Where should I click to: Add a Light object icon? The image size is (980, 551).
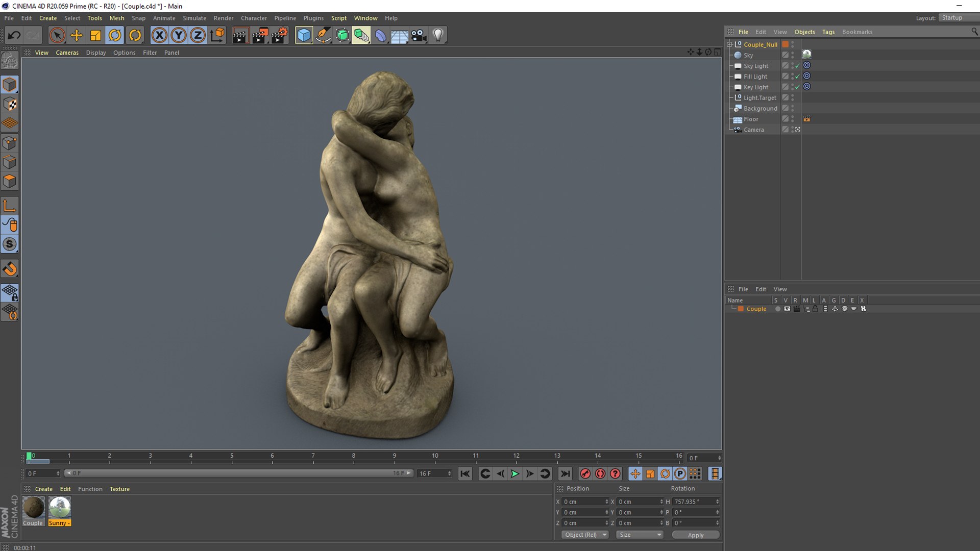pos(438,35)
